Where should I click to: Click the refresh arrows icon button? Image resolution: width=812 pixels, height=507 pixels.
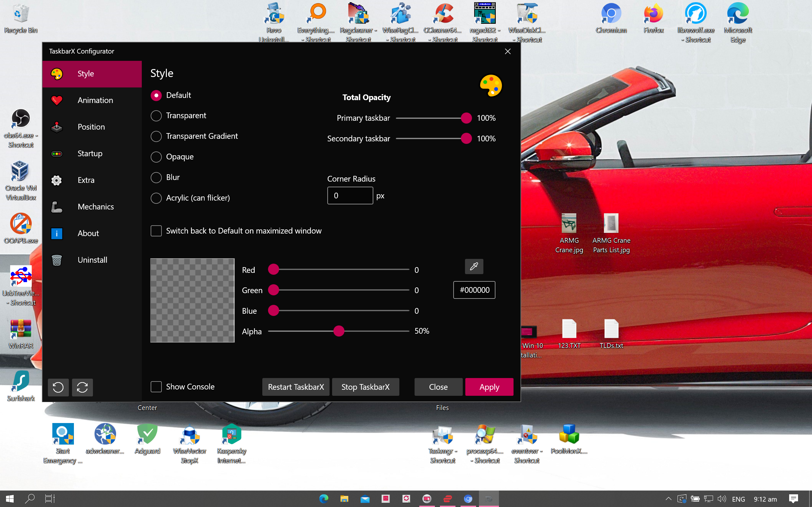(82, 387)
